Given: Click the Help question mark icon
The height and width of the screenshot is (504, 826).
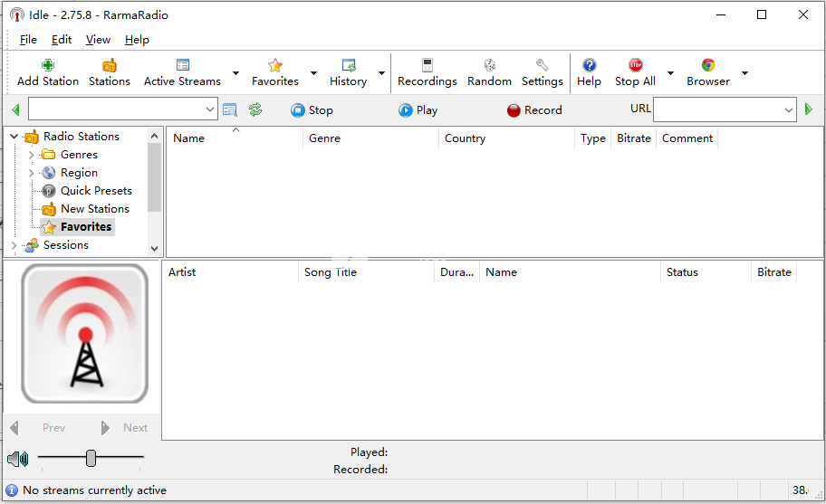Looking at the screenshot, I should tap(589, 65).
